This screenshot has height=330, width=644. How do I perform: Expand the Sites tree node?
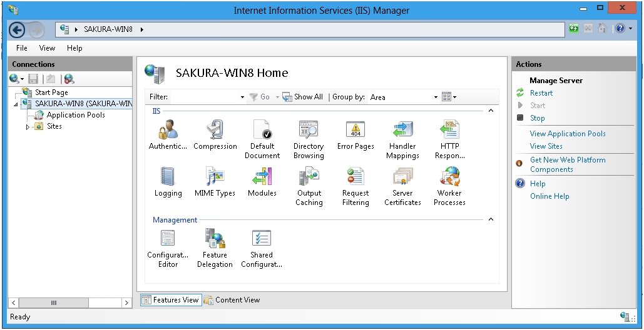point(28,127)
